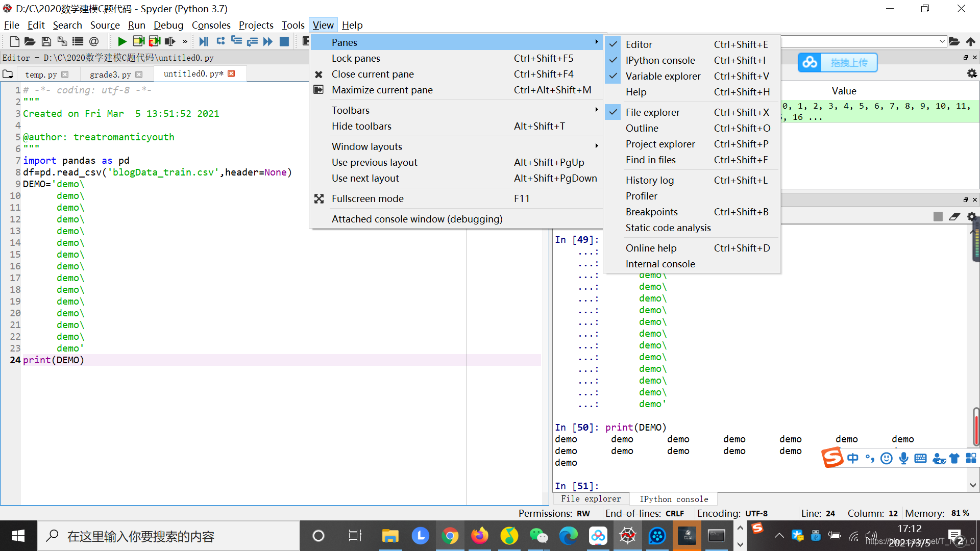Screen dimensions: 980x551
Task: Click the debugger Run current line icon
Action: 220,41
